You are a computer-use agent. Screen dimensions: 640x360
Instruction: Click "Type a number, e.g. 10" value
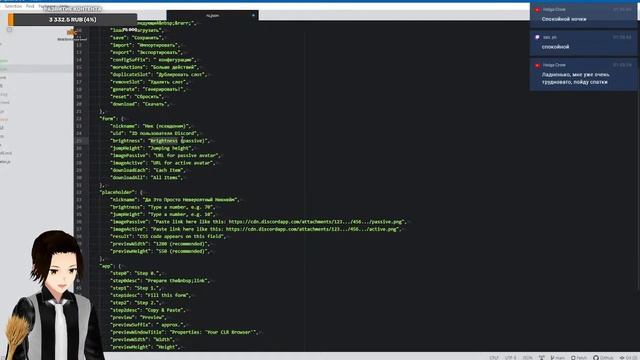pos(181,214)
